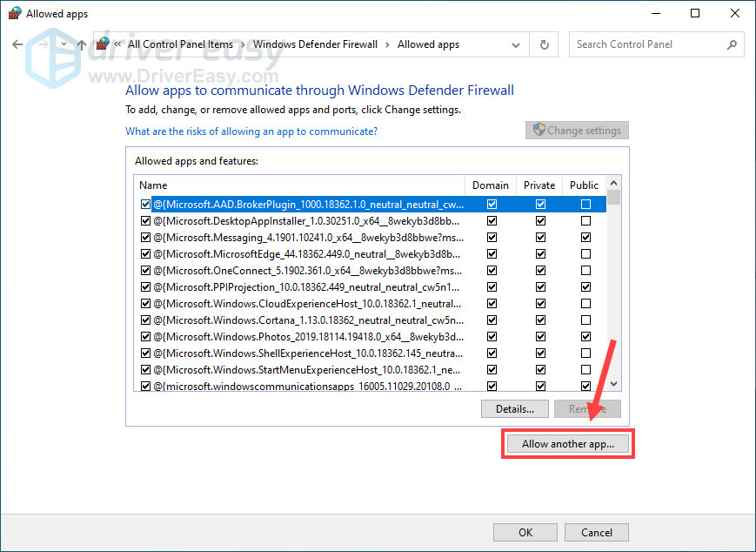This screenshot has width=756, height=552.
Task: Click the Cancel button
Action: pyautogui.click(x=597, y=532)
